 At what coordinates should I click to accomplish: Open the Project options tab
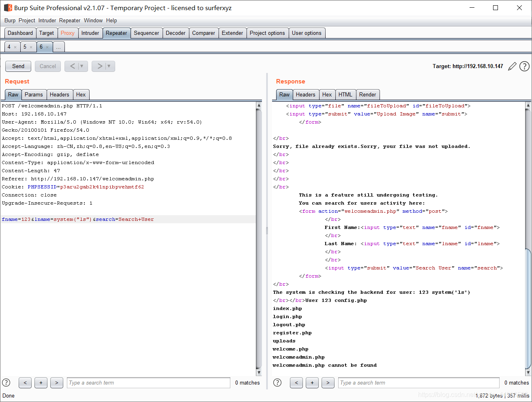[x=267, y=33]
